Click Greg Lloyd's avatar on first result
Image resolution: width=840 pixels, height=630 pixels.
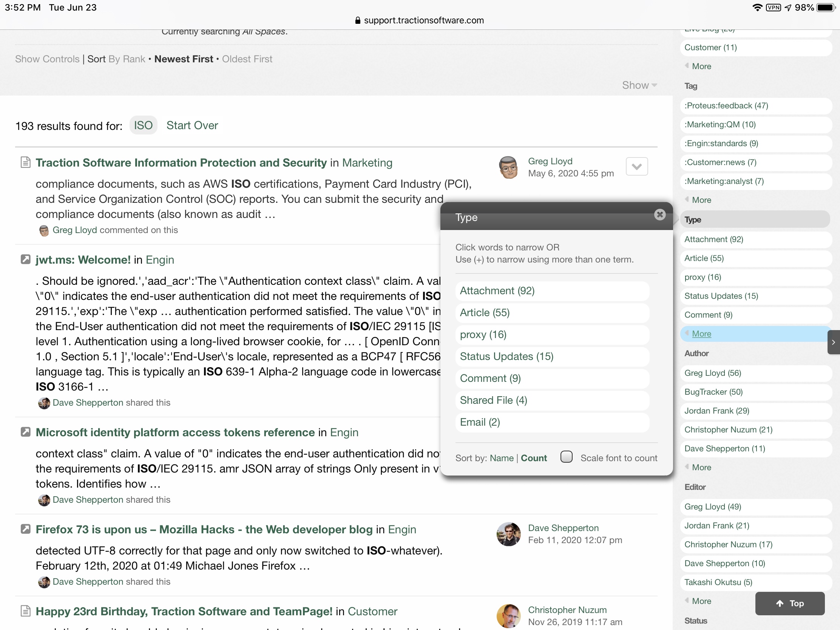[x=508, y=167]
